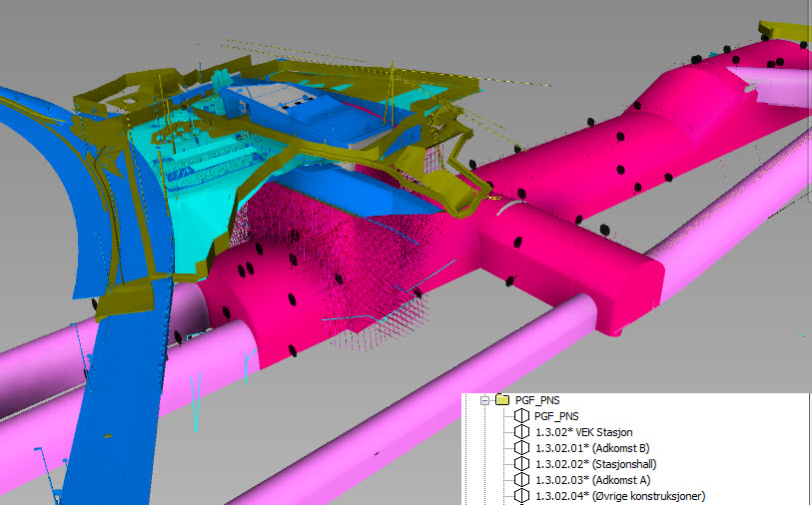Pick the light pink tunnel tube in foreground
Viewport: 812px width, 505px height.
tap(414, 403)
